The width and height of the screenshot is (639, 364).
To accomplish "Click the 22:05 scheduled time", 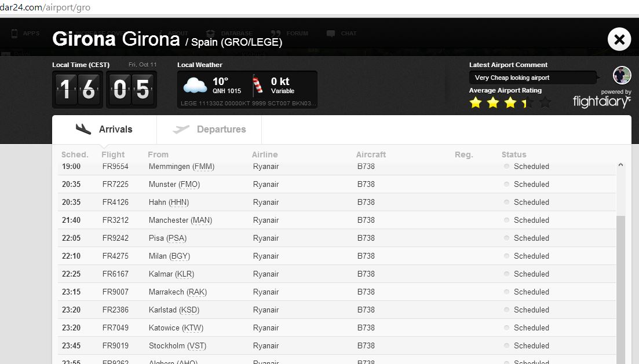I will pos(71,238).
